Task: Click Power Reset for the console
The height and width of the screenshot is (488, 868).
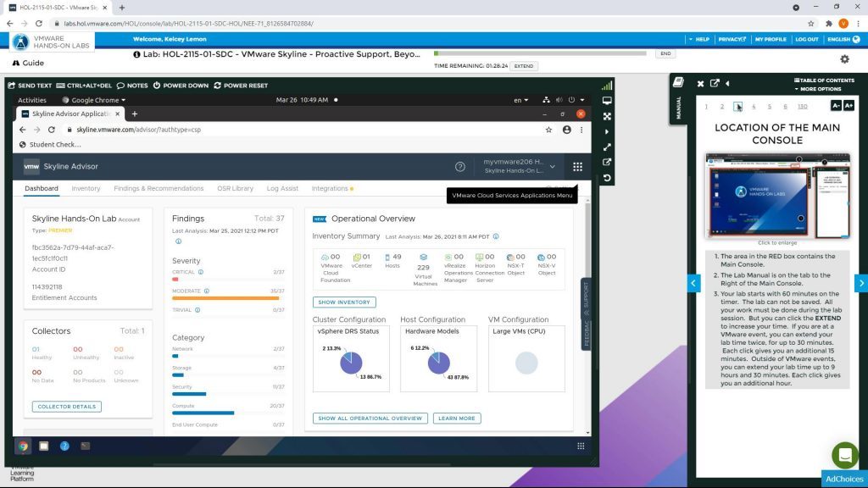Action: coord(241,86)
